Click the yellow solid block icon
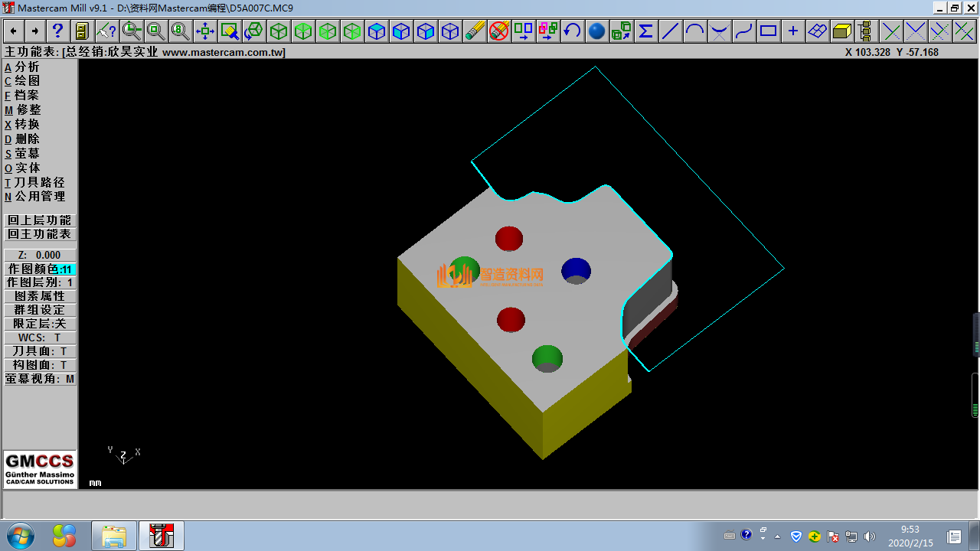 [841, 31]
